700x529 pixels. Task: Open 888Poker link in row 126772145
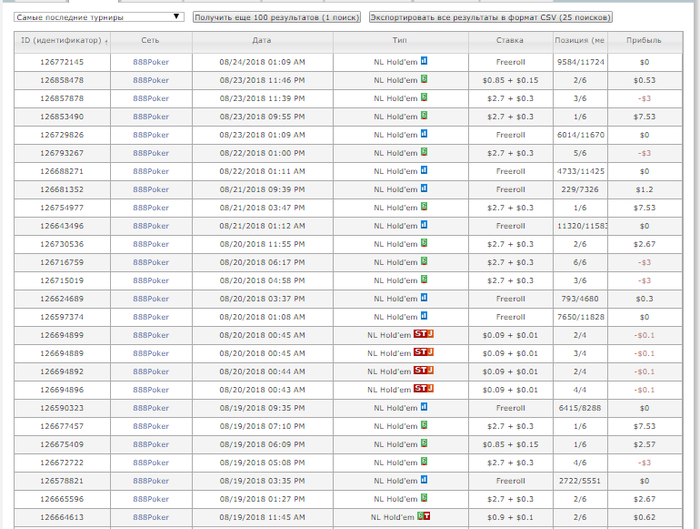pyautogui.click(x=151, y=62)
